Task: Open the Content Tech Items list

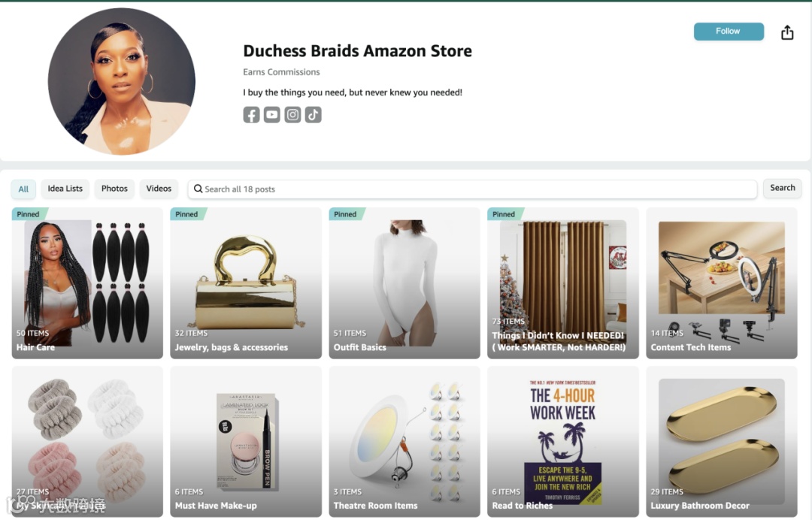Action: pos(721,283)
